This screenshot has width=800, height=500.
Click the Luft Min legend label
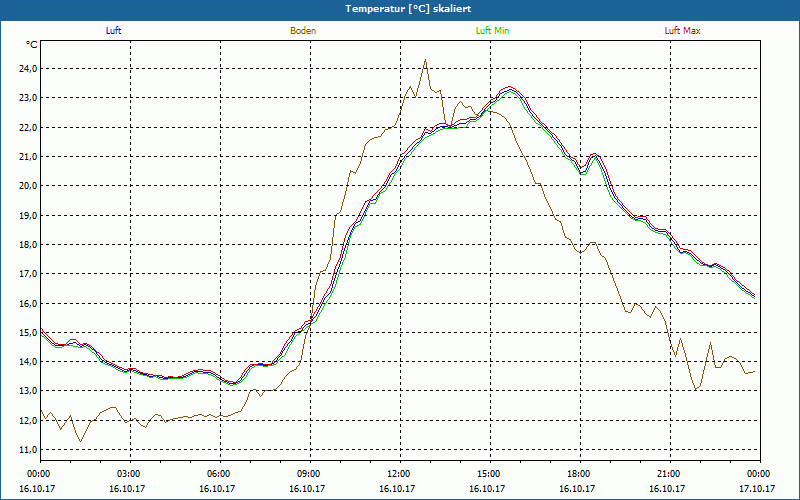[x=492, y=31]
